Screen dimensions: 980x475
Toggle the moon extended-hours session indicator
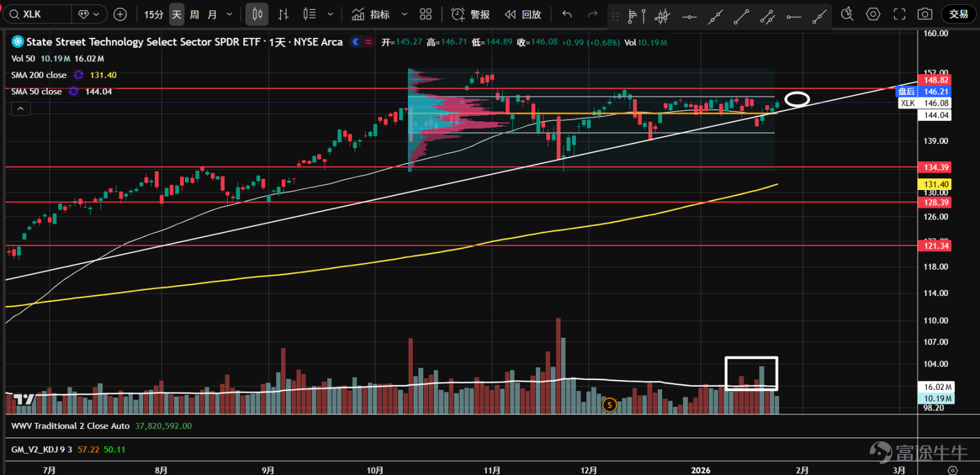tap(356, 42)
